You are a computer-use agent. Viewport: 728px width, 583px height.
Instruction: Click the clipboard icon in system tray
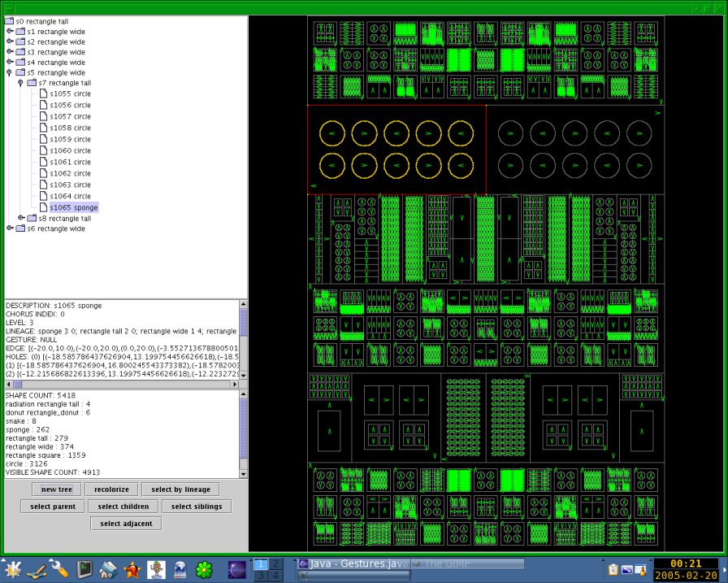[x=613, y=569]
